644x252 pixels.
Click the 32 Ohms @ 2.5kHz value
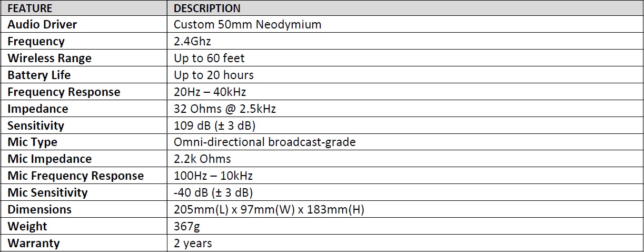pos(225,109)
